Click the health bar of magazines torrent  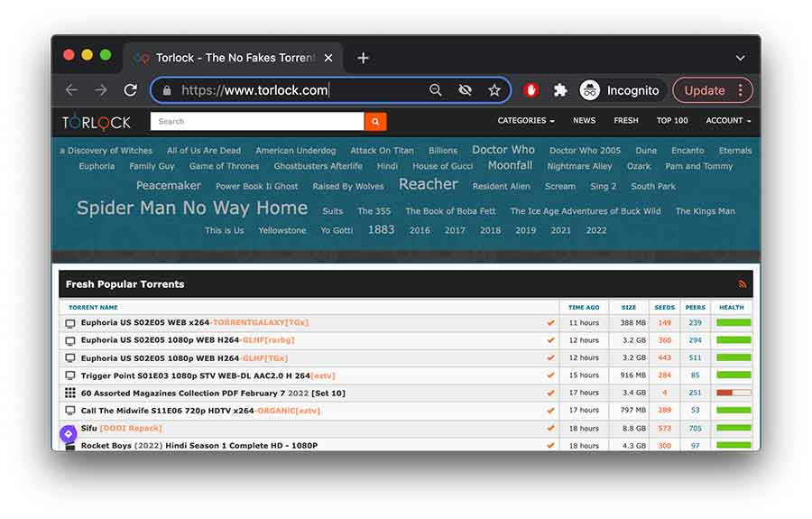734,393
